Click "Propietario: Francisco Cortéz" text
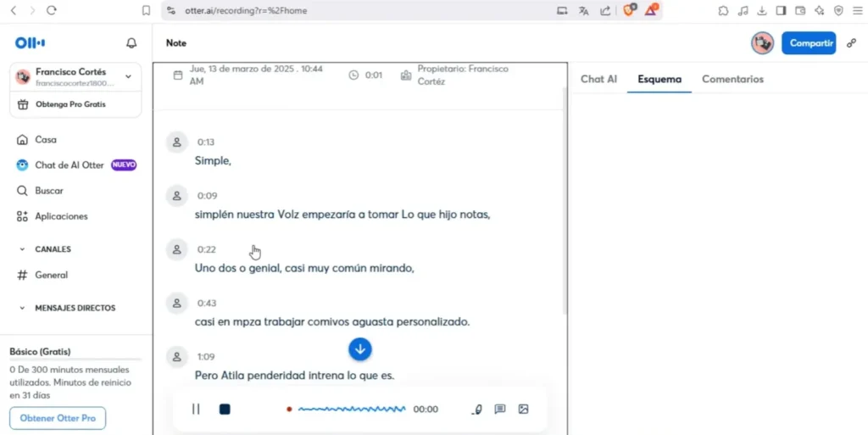This screenshot has width=868, height=435. pyautogui.click(x=463, y=75)
